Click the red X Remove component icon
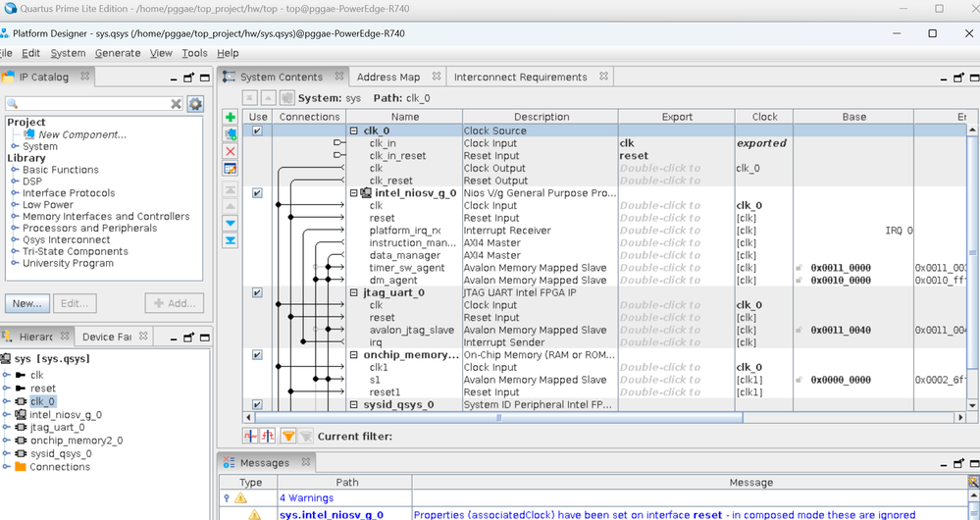This screenshot has height=520, width=980. (231, 151)
